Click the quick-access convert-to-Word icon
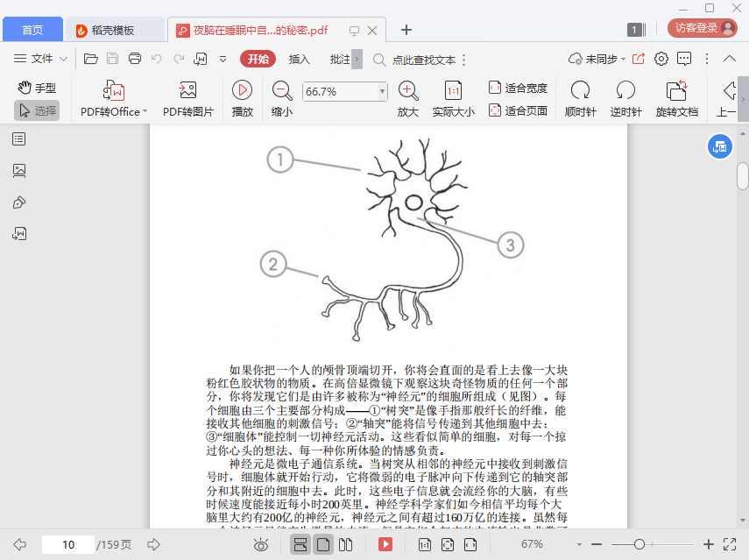Image resolution: width=749 pixels, height=560 pixels. [x=200, y=59]
